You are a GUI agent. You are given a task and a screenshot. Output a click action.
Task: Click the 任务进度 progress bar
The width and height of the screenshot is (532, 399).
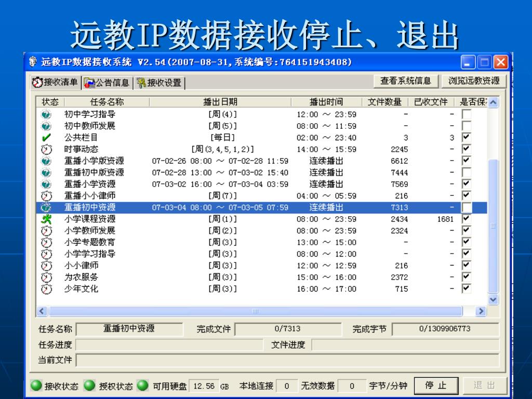169,345
